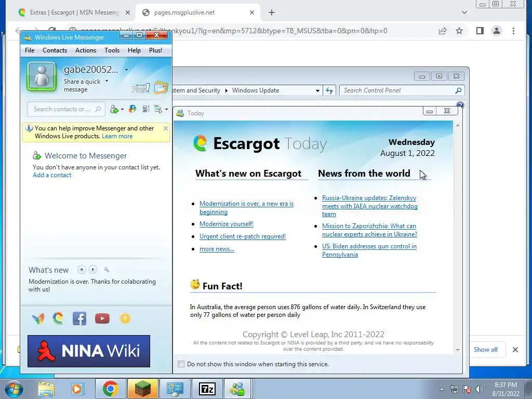Click the more news... link
The width and height of the screenshot is (532, 399).
pyautogui.click(x=217, y=249)
